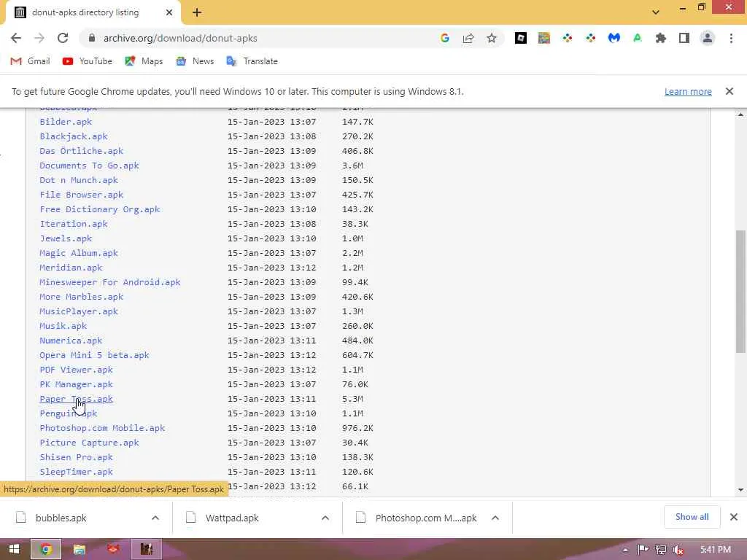Download PK Manager.apk
Viewport: 747px width, 560px height.
[76, 384]
